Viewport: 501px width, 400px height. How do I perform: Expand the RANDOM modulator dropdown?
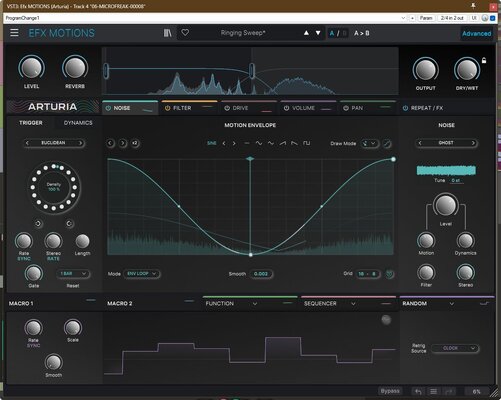point(452,304)
